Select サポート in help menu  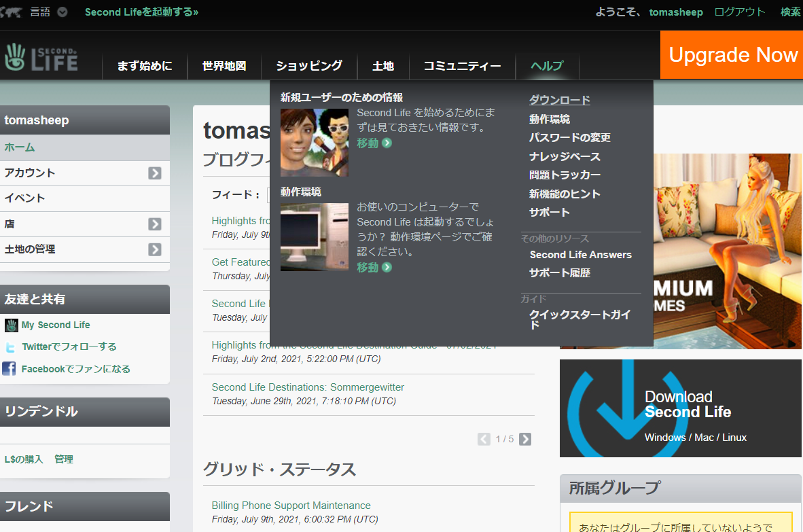coord(549,213)
